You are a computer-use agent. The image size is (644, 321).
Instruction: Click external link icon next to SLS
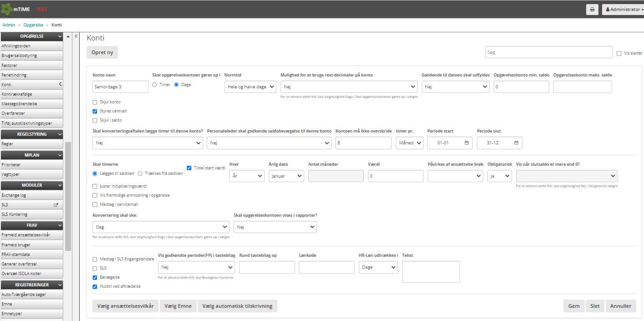(x=56, y=205)
